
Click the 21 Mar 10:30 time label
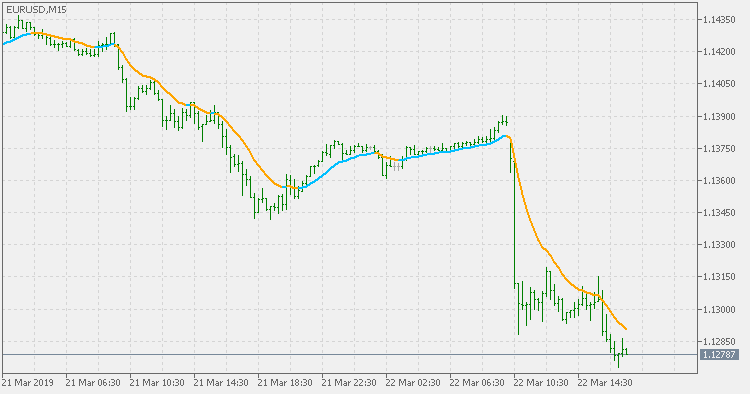tap(157, 383)
